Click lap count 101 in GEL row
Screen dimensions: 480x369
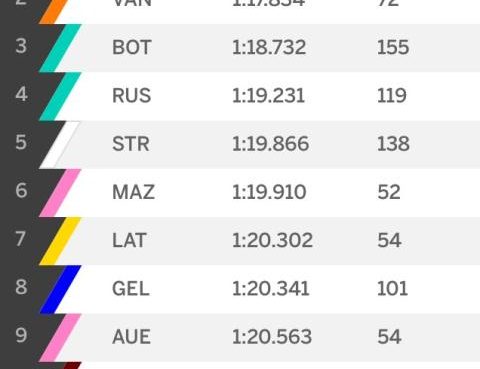click(x=392, y=289)
